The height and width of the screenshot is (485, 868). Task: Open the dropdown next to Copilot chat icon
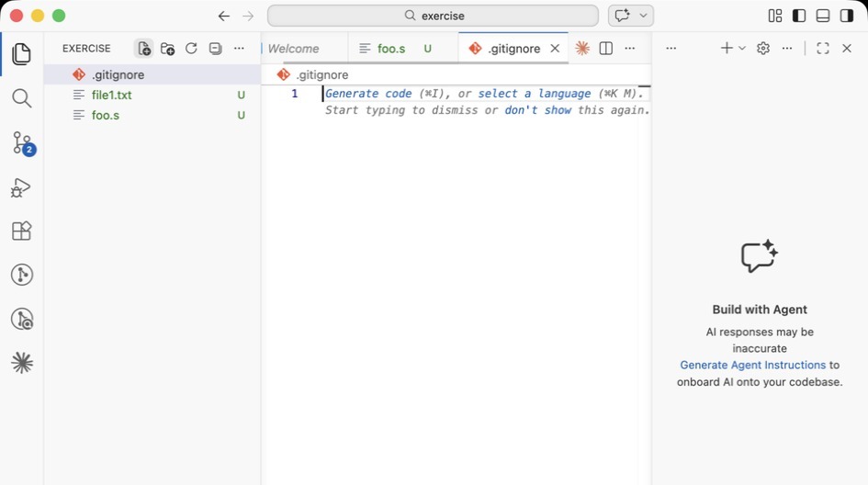tap(644, 16)
